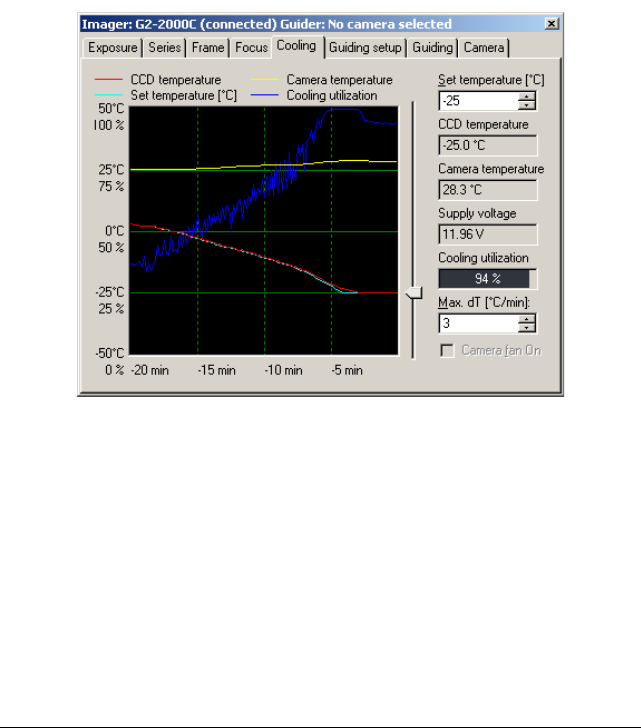Click the vertical temperature slider handle
The image size is (641, 728).
(x=414, y=293)
